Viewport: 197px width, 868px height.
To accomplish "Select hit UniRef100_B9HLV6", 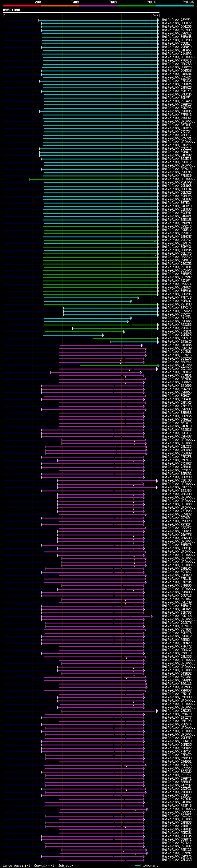I will [x=176, y=196].
